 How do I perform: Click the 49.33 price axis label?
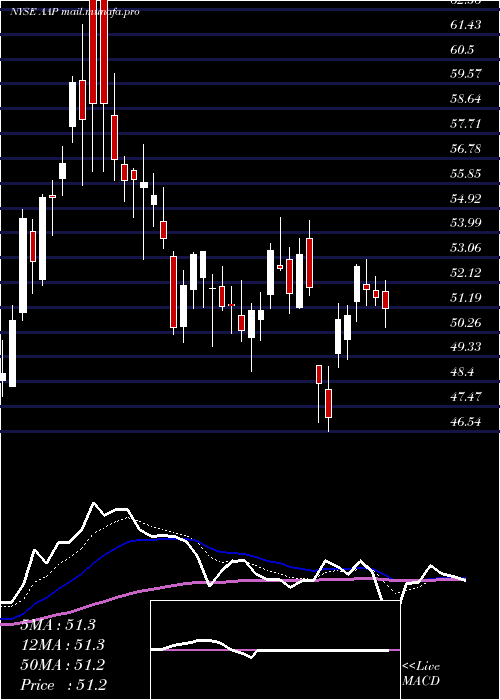pyautogui.click(x=466, y=347)
